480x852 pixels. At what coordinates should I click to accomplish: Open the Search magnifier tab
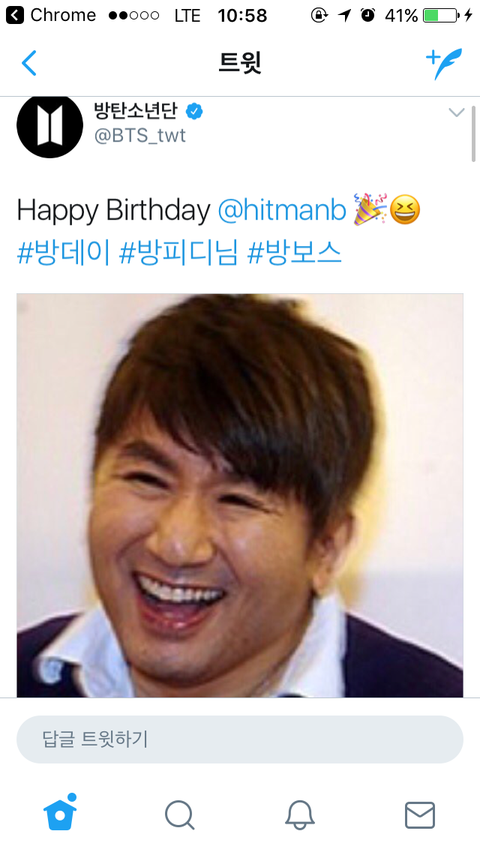179,815
